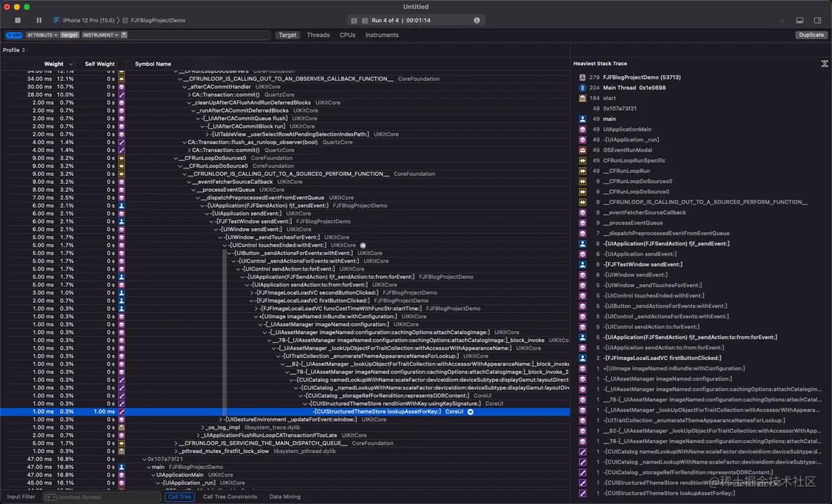Screen dimensions: 832x504
Task: Open run info icon in toolbar
Action: pos(477,21)
